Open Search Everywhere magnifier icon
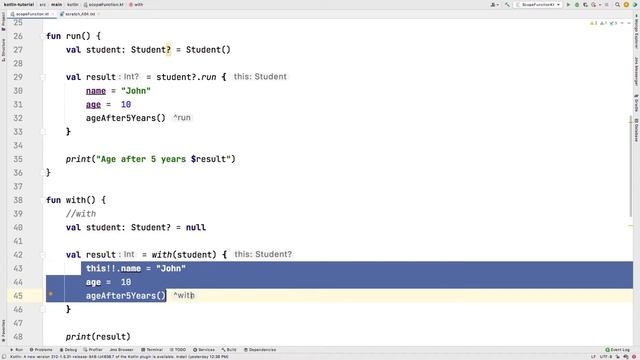 pyautogui.click(x=618, y=4)
